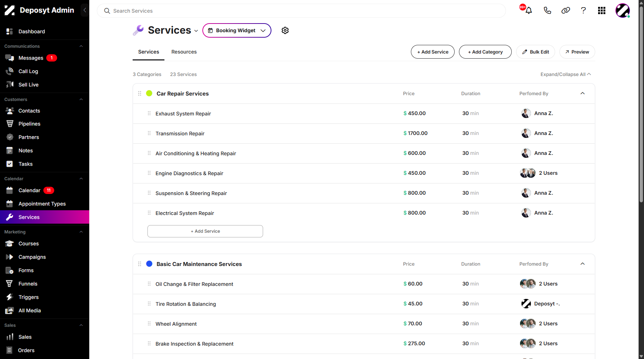The height and width of the screenshot is (359, 644).
Task: Switch to the Resources tab
Action: 184,52
